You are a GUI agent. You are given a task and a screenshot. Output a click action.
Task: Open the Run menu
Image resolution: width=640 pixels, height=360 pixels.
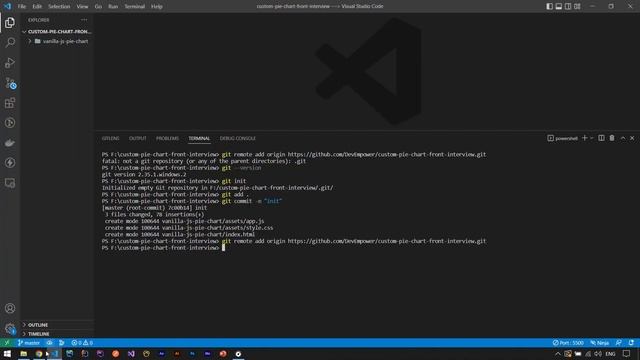pos(113,7)
